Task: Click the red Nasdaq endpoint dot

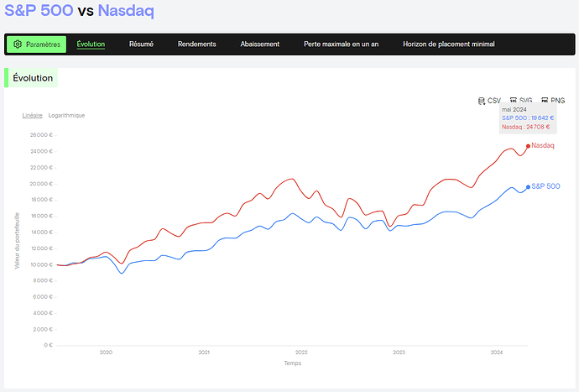Action: point(528,146)
